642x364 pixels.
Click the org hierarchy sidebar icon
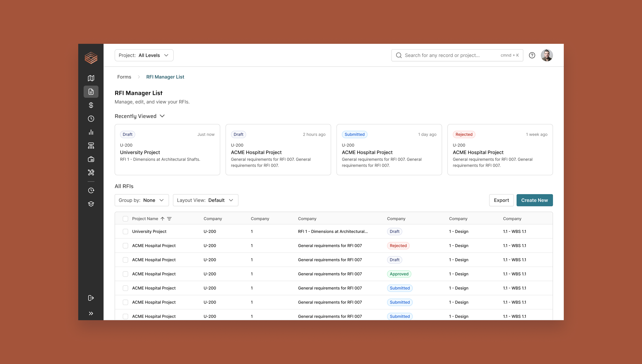91,146
